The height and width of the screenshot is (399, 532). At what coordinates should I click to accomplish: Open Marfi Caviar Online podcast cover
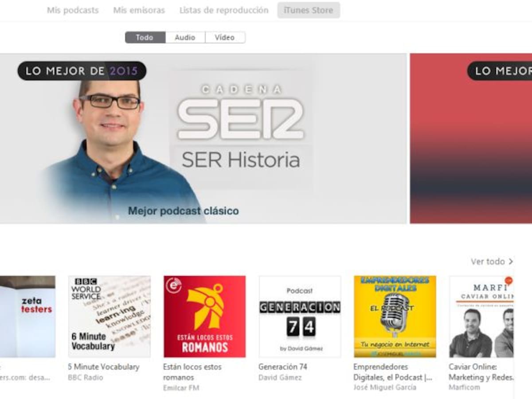tap(481, 317)
